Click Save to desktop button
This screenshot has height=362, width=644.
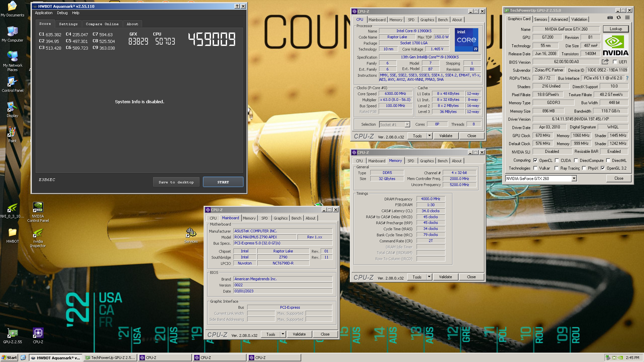(x=176, y=182)
